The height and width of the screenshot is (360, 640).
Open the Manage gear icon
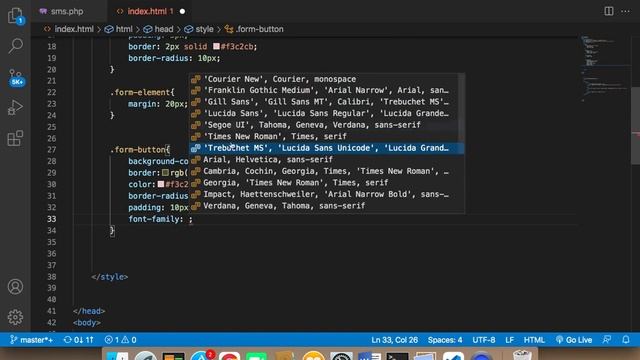(16, 317)
